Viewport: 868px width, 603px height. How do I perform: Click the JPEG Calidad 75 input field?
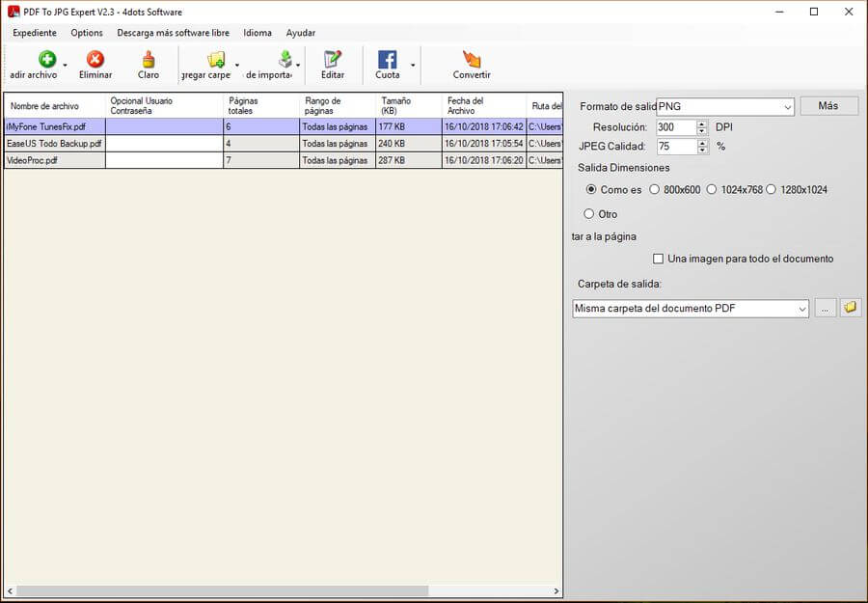point(676,147)
